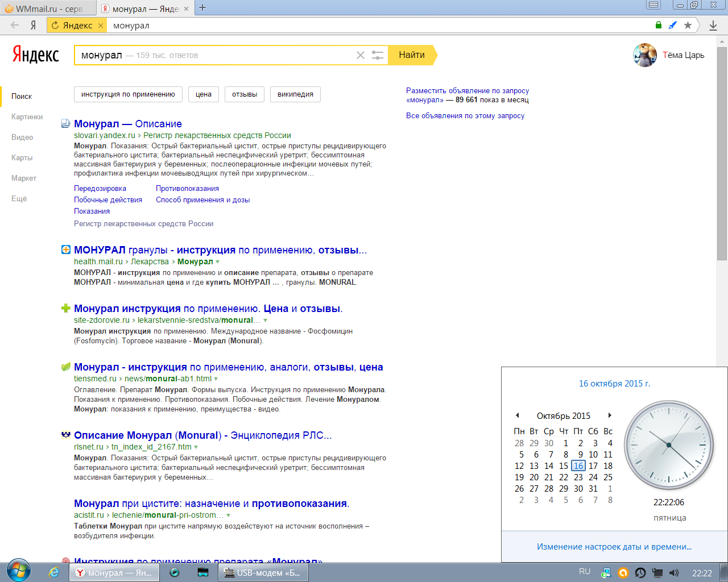Expand site-zdorovie.ru result dropdown arrow
This screenshot has width=728, height=582.
click(x=265, y=321)
